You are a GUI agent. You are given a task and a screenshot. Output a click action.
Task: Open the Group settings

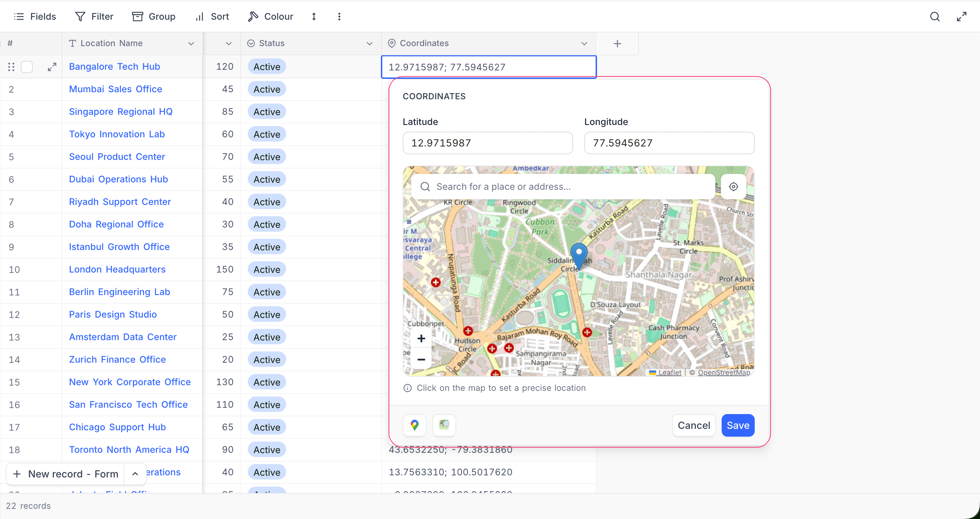(x=154, y=16)
